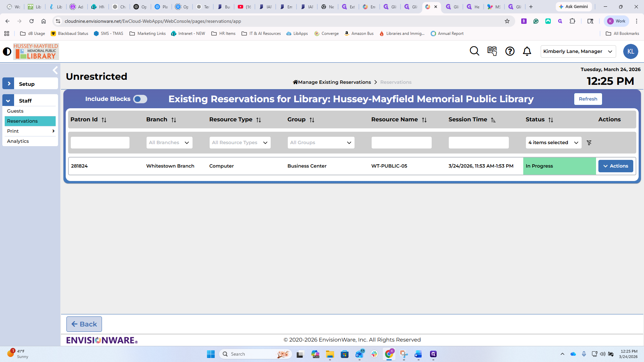Sort by Patron Id column arrows
The width and height of the screenshot is (644, 362).
pos(104,120)
